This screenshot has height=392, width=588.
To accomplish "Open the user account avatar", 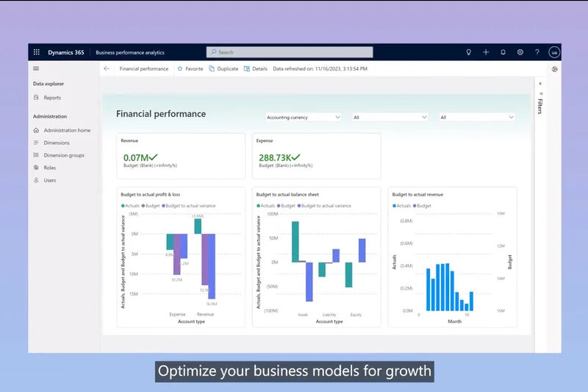I will click(x=554, y=52).
